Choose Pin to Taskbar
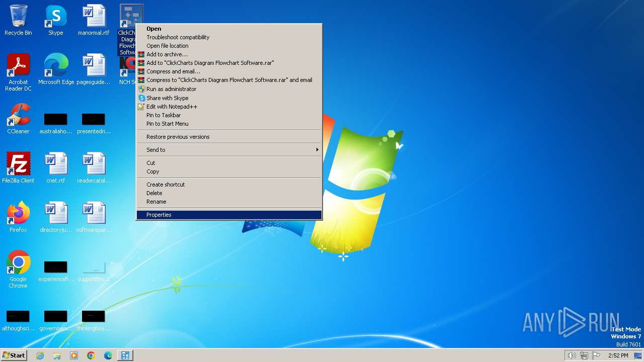The height and width of the screenshot is (362, 644). (x=229, y=115)
